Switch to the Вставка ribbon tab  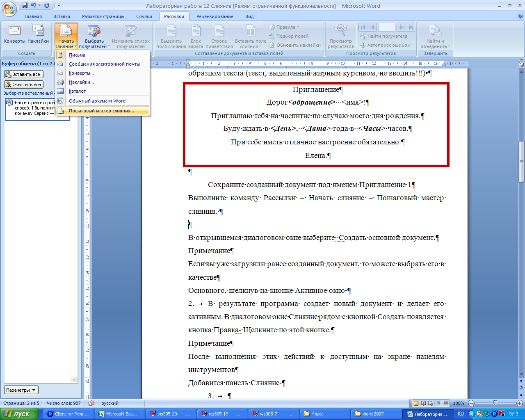pyautogui.click(x=62, y=16)
